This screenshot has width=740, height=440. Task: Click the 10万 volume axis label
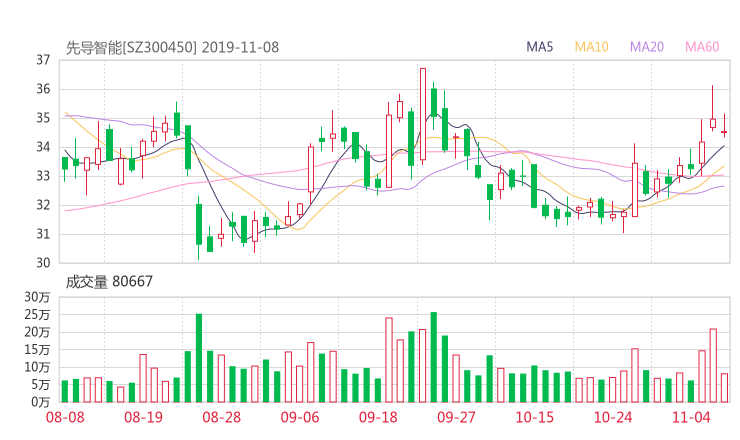coord(37,367)
